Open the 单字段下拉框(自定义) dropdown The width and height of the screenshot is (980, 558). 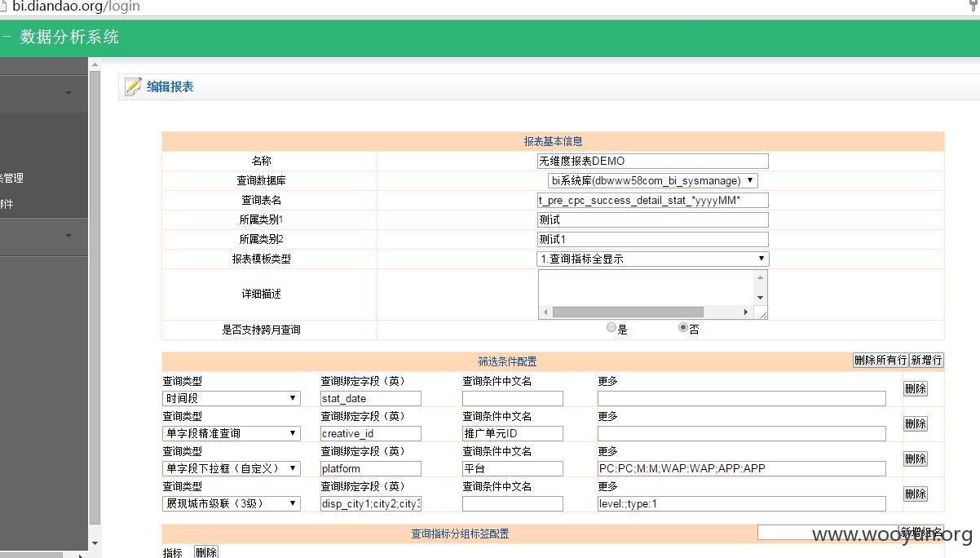232,468
